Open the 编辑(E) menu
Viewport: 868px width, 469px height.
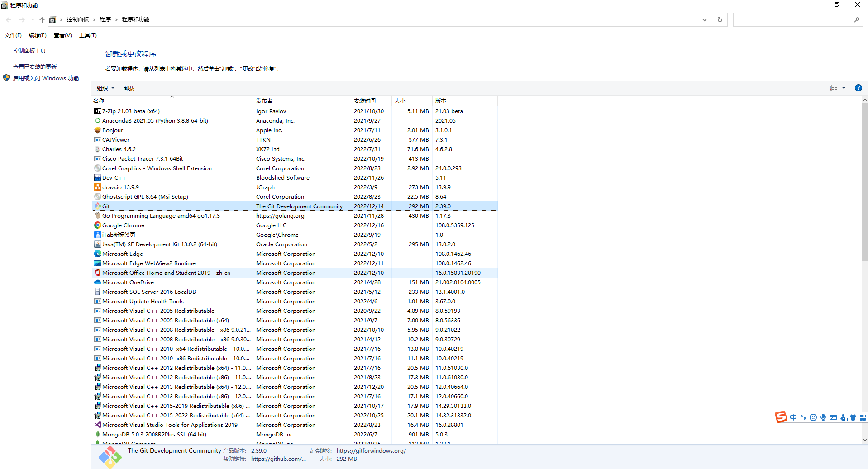(x=38, y=35)
